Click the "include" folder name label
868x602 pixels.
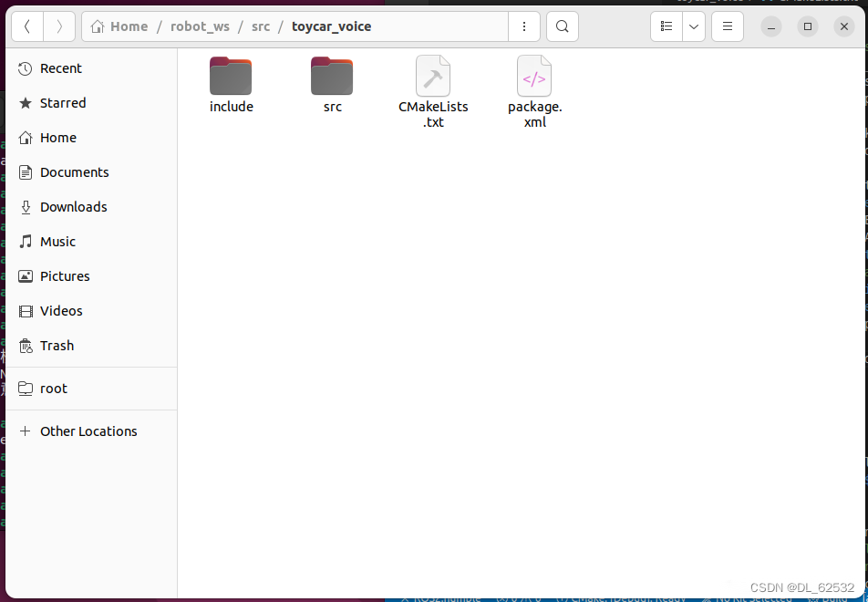232,107
